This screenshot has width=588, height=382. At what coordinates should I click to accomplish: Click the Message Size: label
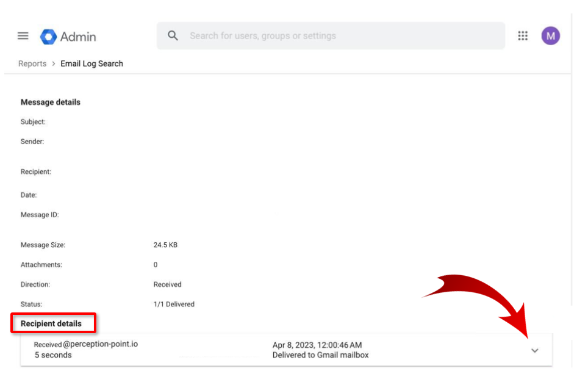pyautogui.click(x=43, y=245)
